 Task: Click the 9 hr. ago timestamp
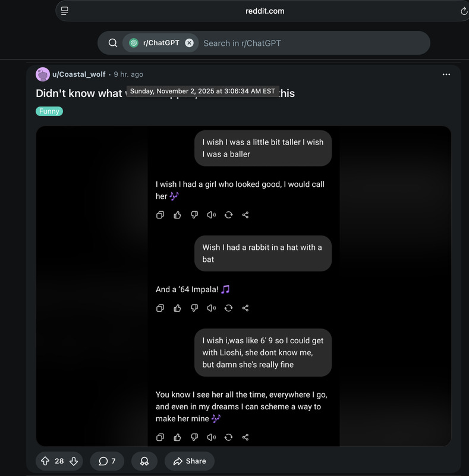click(128, 74)
